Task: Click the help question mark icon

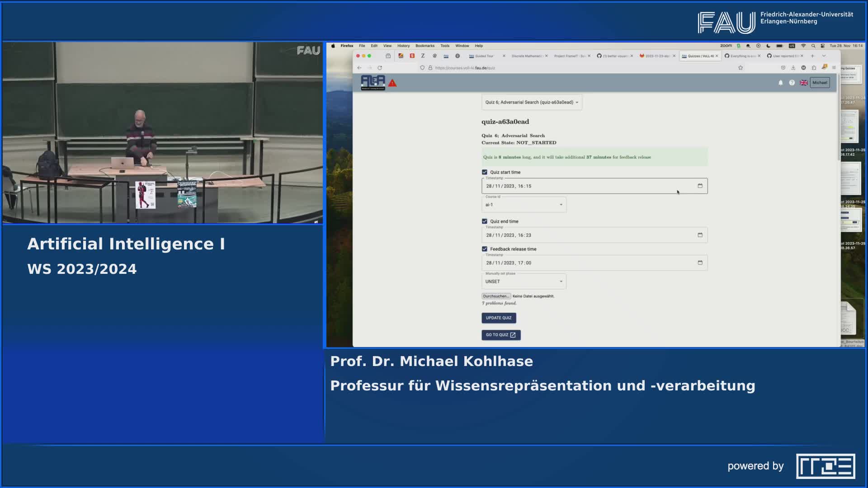Action: coord(792,83)
